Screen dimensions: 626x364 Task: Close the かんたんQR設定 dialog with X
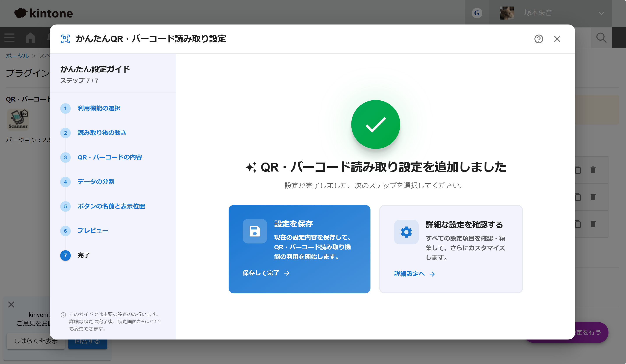557,39
